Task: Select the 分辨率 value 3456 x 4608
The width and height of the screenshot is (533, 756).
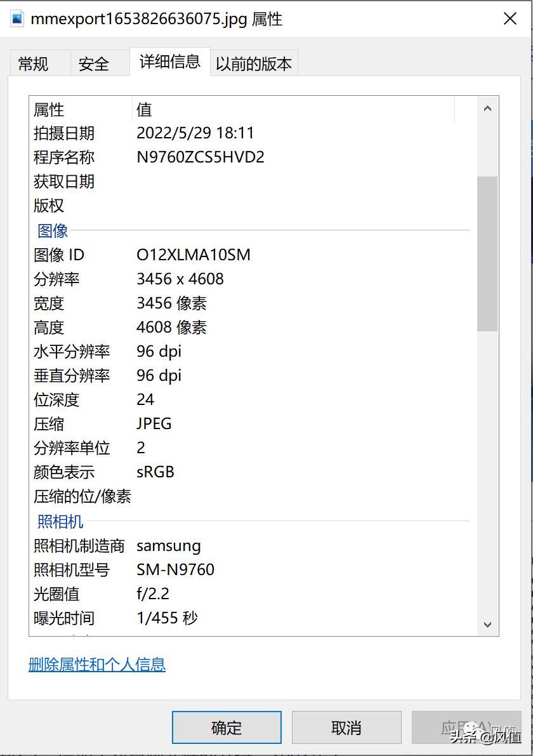Action: click(180, 279)
